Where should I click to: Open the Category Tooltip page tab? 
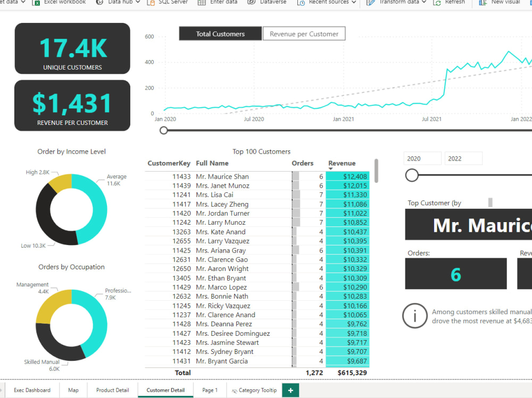[x=254, y=390]
